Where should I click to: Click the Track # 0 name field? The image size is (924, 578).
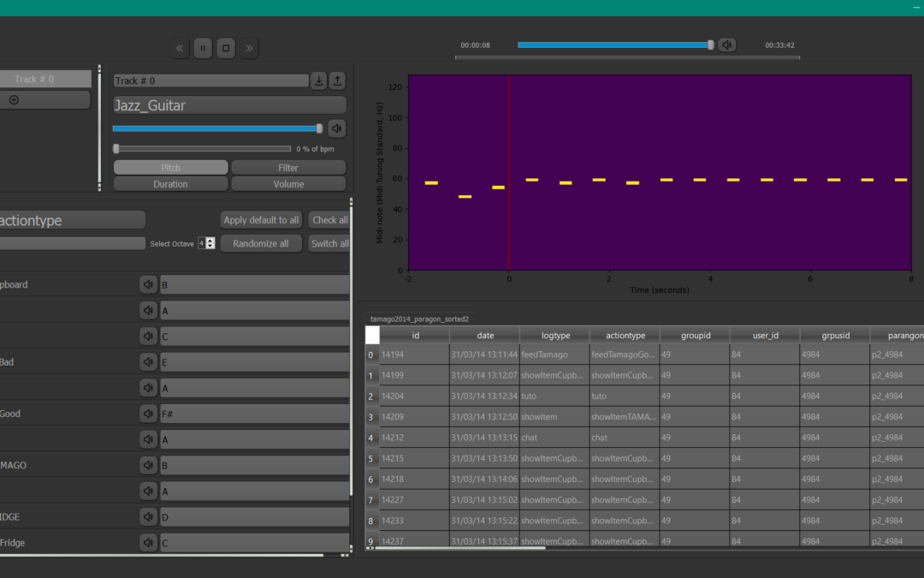(x=211, y=80)
